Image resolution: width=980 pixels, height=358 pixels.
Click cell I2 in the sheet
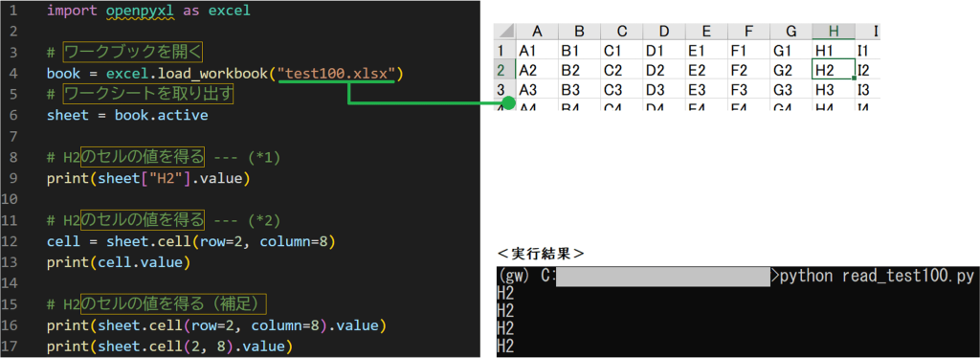point(867,69)
